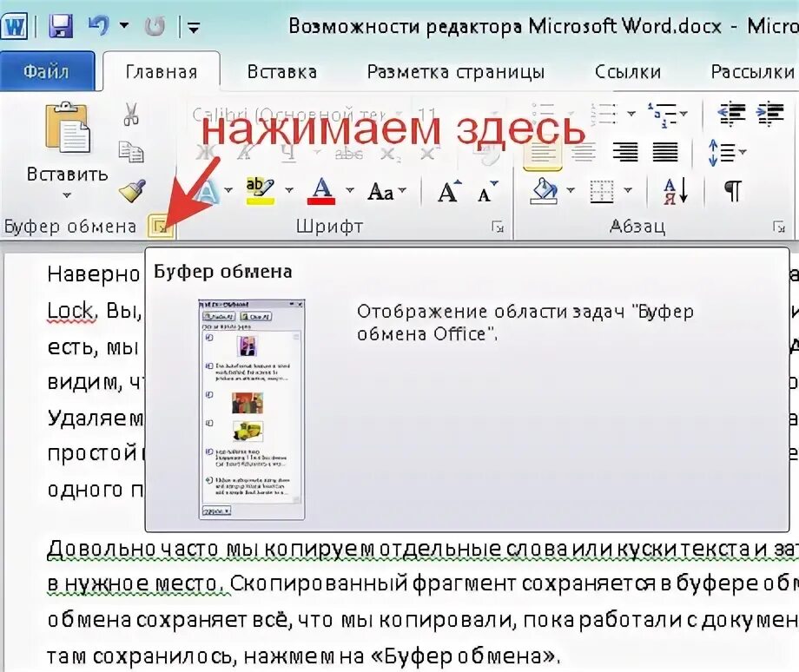Open Customize Quick Access Toolbar dropdown
This screenshot has width=799, height=672.
coord(193,27)
